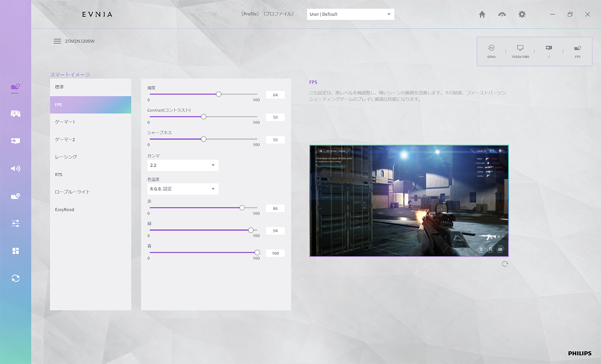Select the ローブルーライト mode
Viewport: 601px width, 364px height.
pyautogui.click(x=91, y=192)
